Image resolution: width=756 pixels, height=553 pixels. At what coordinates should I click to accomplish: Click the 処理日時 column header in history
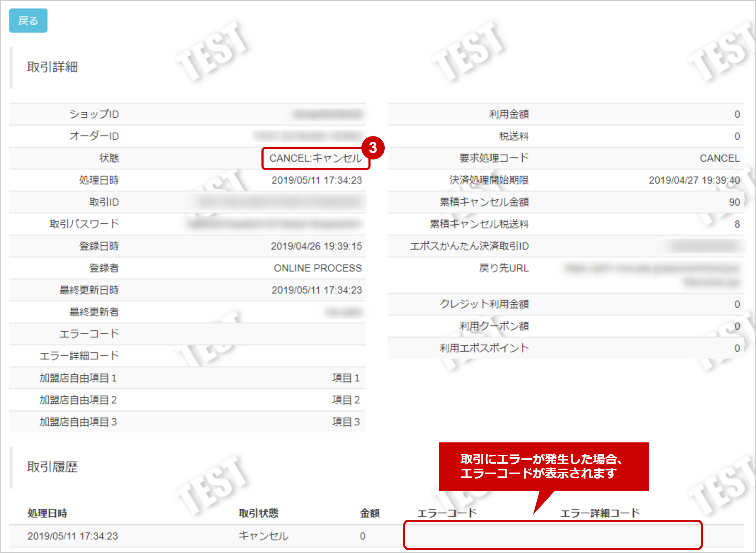point(47,513)
